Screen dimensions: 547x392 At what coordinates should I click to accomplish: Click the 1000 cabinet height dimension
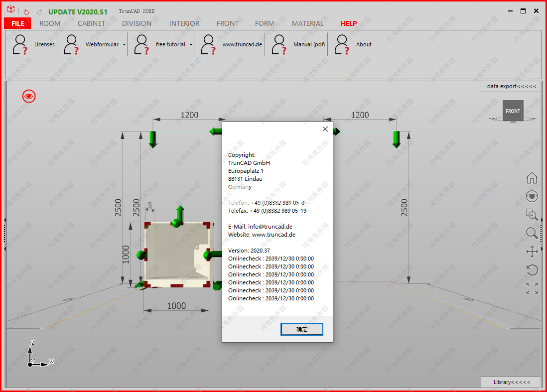126,255
